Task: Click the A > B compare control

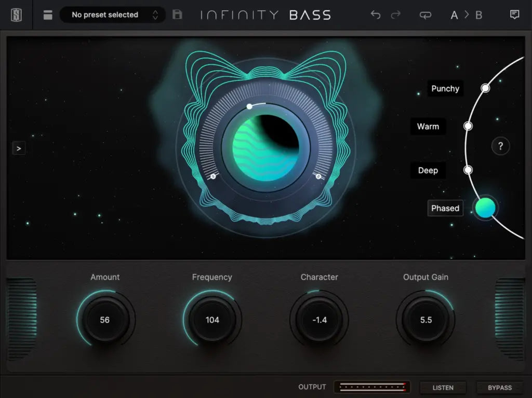Action: coord(466,15)
